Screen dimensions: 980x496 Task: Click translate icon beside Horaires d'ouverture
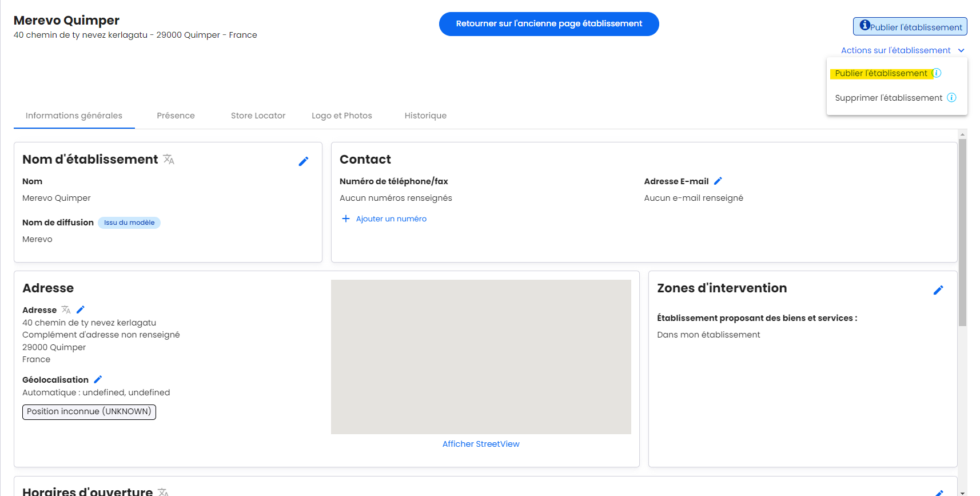(x=163, y=491)
